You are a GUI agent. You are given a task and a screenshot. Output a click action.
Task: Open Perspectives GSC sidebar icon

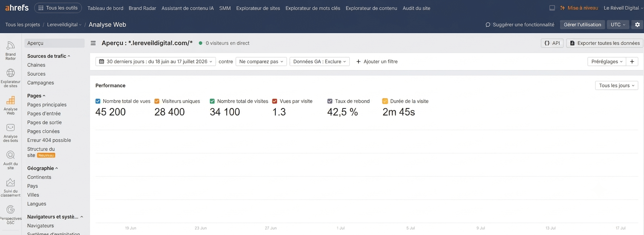(x=11, y=215)
